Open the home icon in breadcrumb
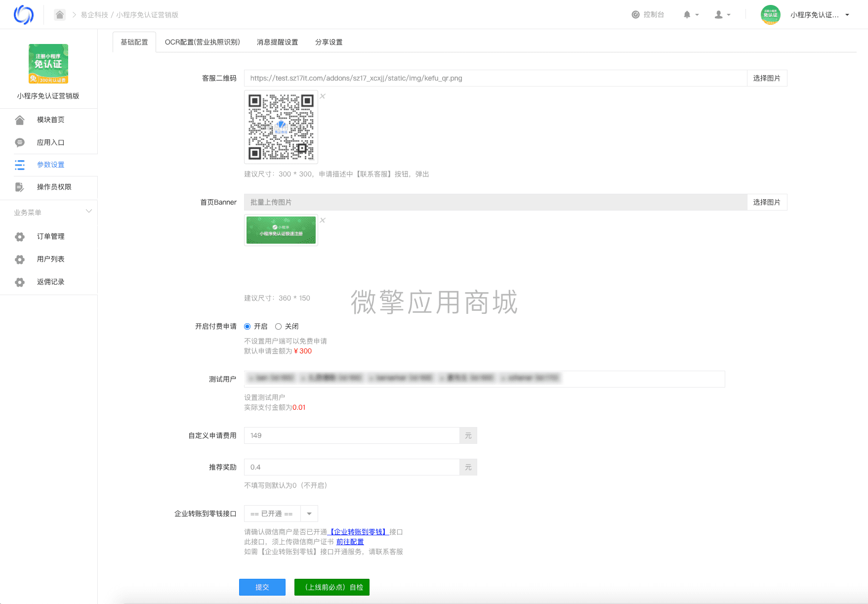 click(x=60, y=15)
